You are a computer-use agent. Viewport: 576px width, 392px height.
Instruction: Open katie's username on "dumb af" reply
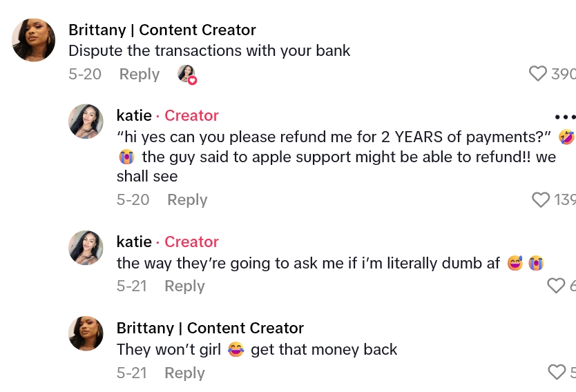pyautogui.click(x=134, y=242)
